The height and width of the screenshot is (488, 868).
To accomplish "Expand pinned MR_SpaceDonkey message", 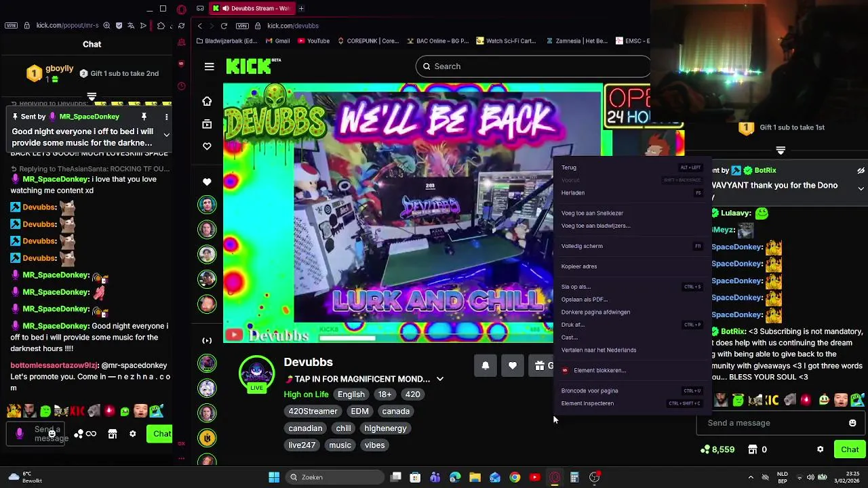I will pos(166,134).
